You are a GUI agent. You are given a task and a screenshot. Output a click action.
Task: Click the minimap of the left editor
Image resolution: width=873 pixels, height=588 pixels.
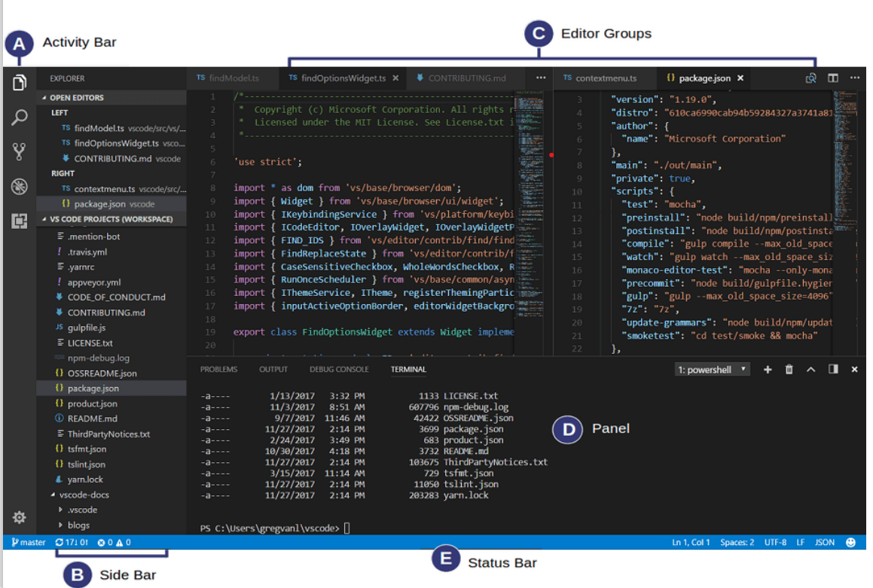[x=529, y=223]
